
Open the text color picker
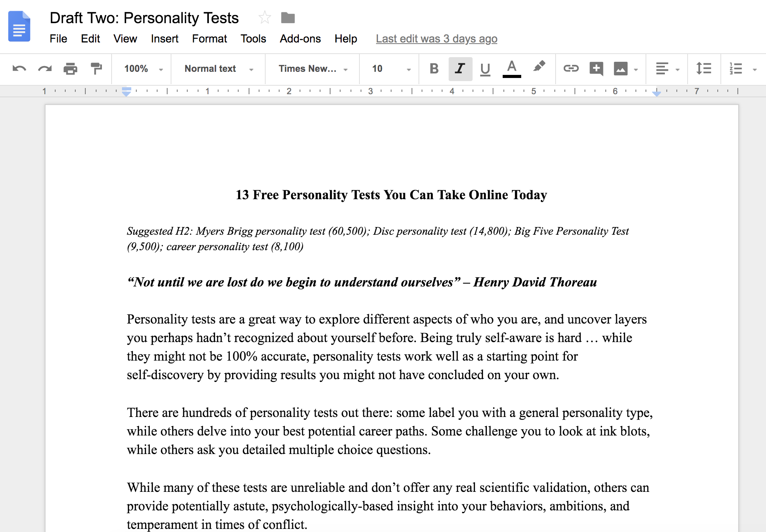(512, 69)
